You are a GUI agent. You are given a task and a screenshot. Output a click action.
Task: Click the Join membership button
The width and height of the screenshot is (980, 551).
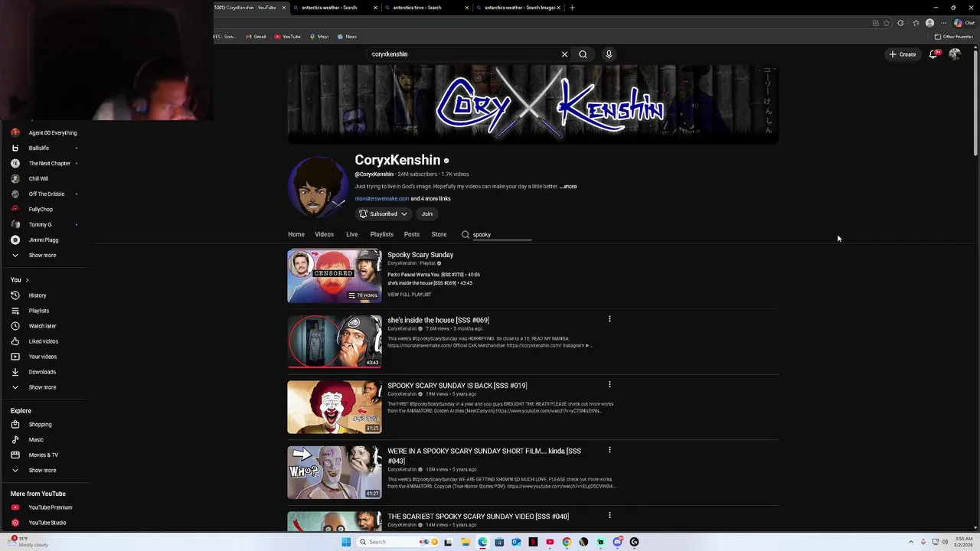click(427, 214)
